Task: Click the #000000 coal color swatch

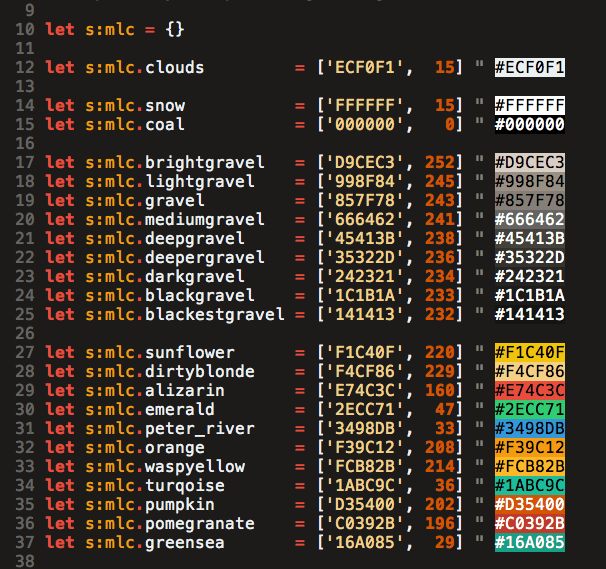Action: tap(529, 124)
